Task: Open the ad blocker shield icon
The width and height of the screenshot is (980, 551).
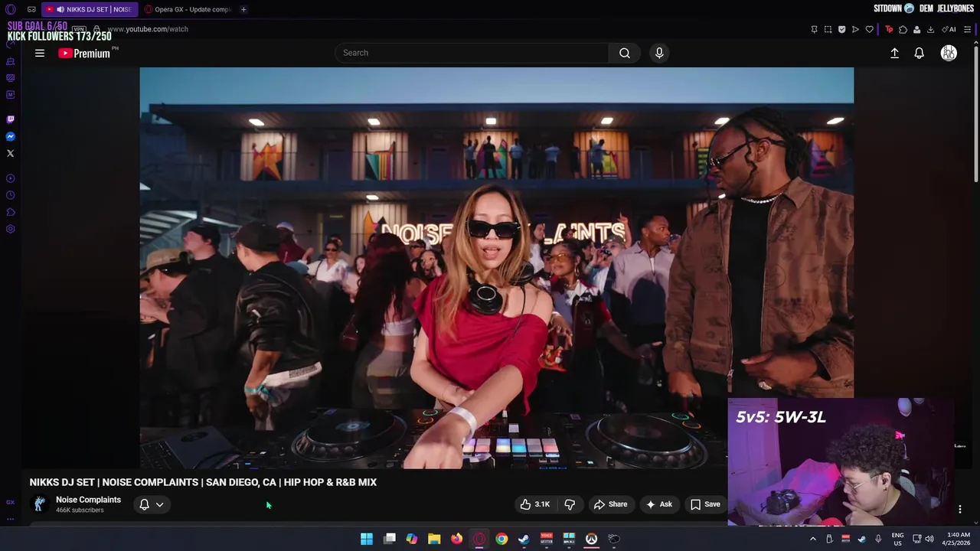Action: [841, 29]
